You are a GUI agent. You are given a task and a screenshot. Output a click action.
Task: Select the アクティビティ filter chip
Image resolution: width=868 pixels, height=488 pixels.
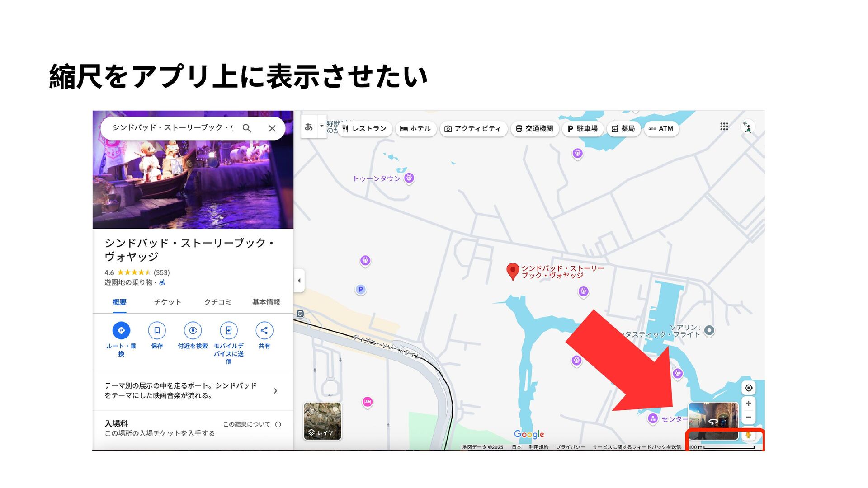click(x=473, y=129)
